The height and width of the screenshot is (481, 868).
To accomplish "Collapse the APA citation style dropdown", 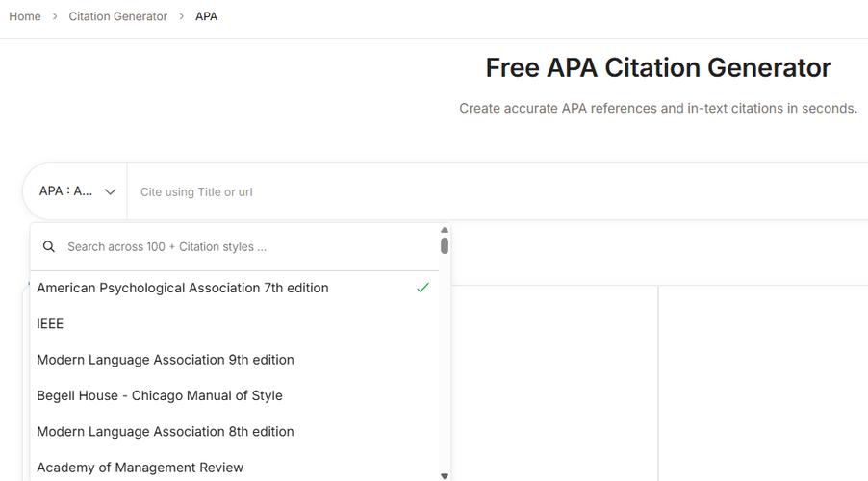I will [77, 191].
